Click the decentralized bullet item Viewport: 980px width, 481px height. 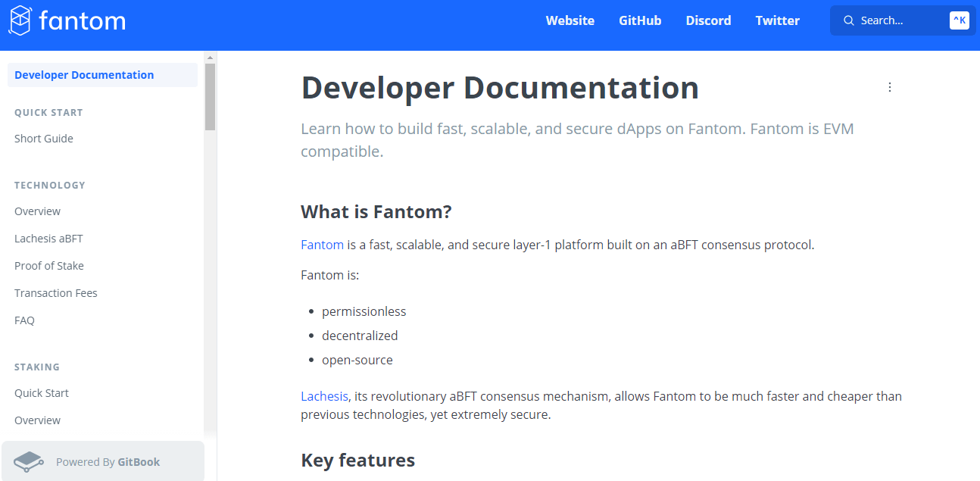(x=360, y=336)
